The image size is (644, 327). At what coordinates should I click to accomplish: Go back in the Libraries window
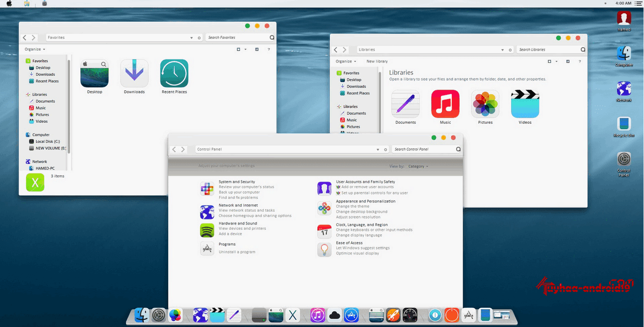point(336,50)
